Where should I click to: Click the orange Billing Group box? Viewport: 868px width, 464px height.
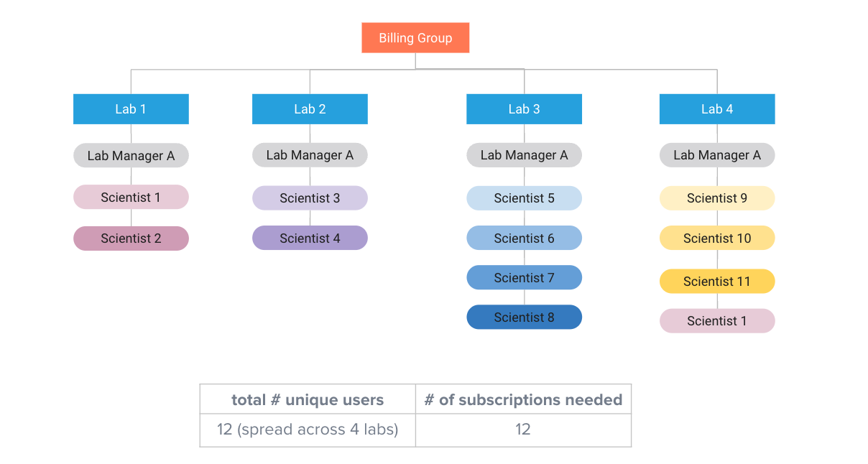415,38
